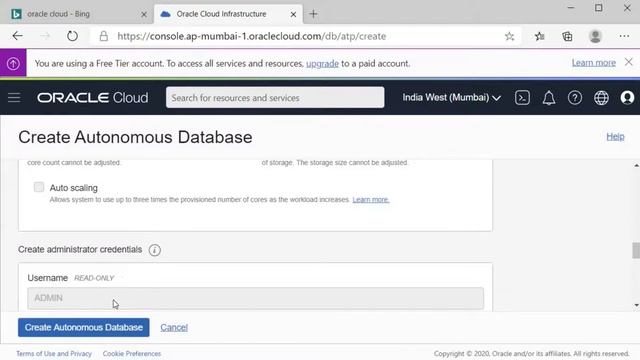The width and height of the screenshot is (640, 360).
Task: Close the oracle cloud - Bing tab
Action: (144, 14)
